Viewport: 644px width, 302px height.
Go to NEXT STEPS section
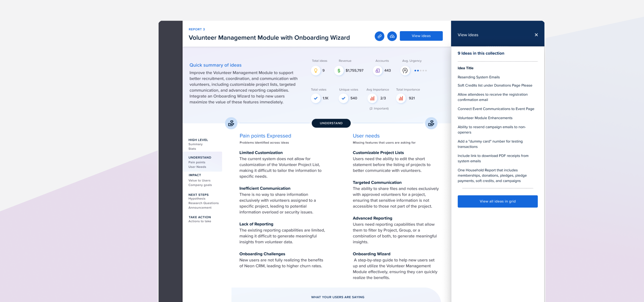[199, 195]
